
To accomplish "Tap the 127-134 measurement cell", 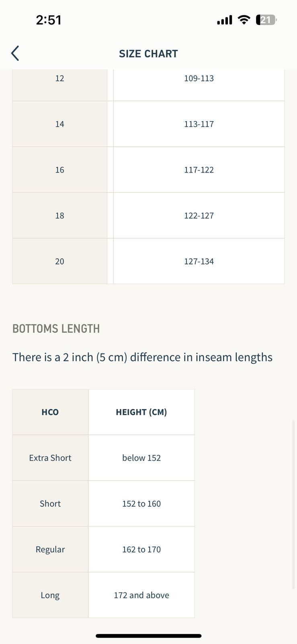I will (x=199, y=261).
